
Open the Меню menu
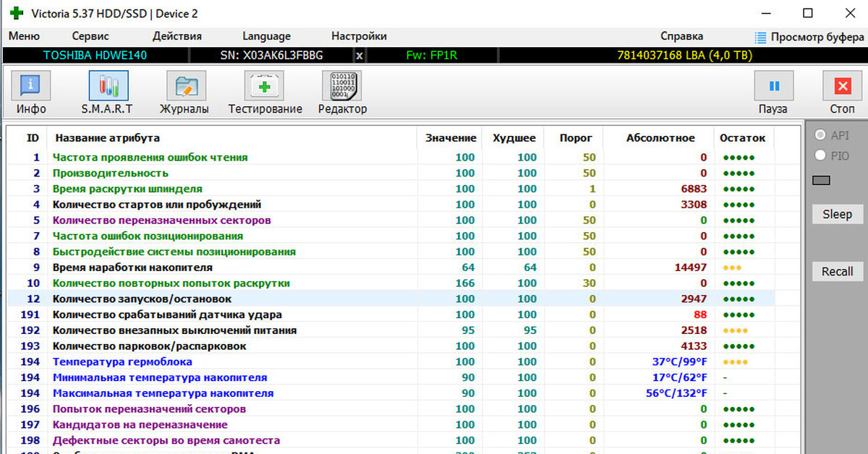[24, 36]
